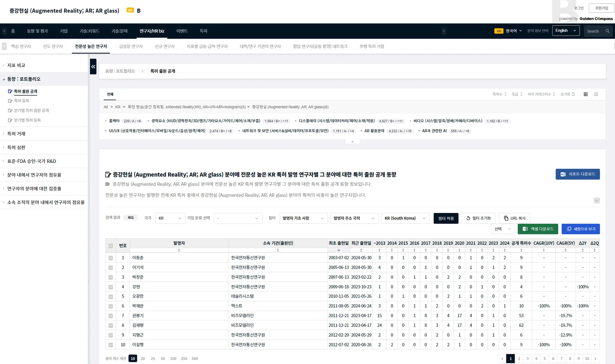
Task: Sort by the 공개 특허수 column sorter
Action: coord(521,250)
